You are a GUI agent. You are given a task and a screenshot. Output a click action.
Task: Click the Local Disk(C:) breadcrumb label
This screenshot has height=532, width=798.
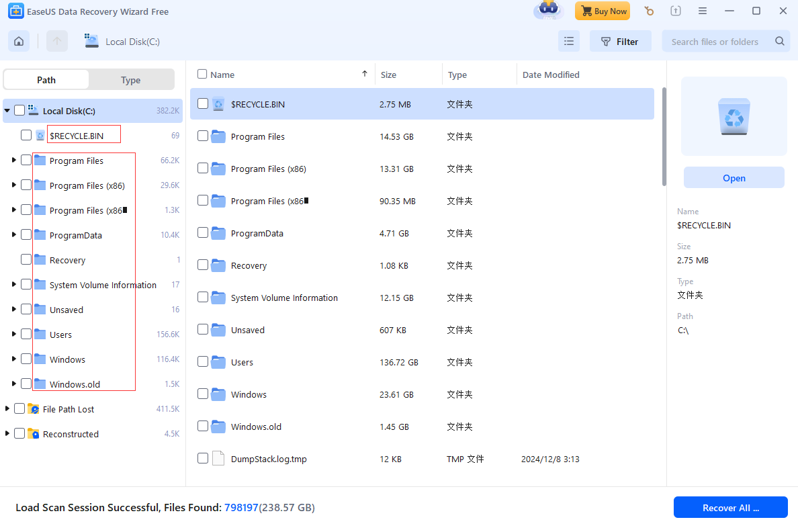click(x=132, y=42)
